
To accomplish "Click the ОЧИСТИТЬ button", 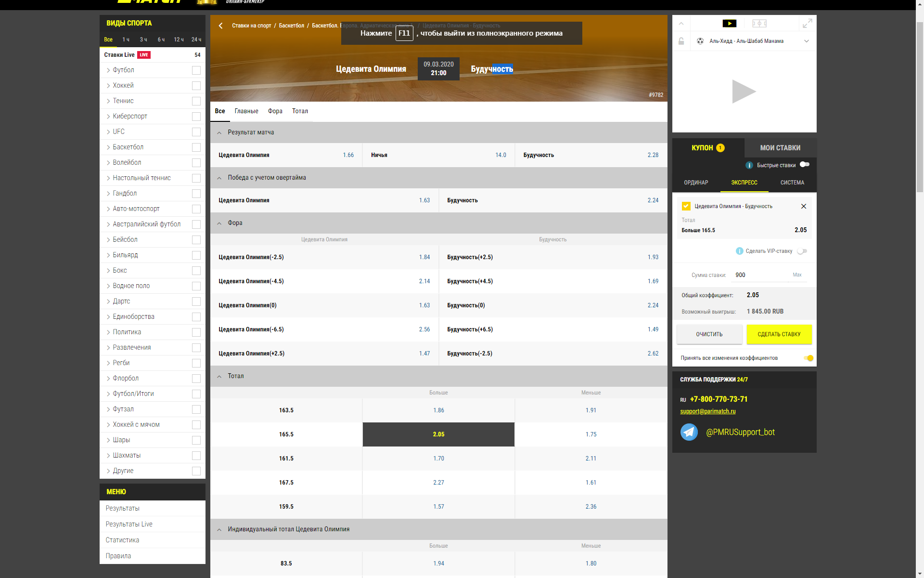I will coord(709,334).
